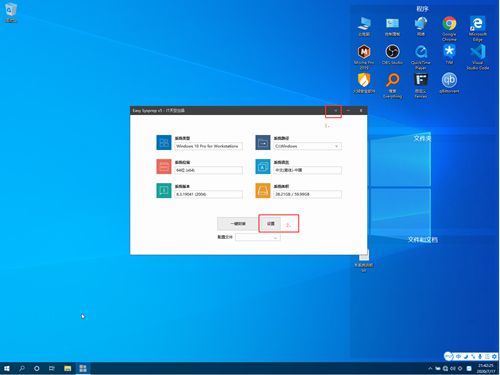Open the Easy Sysprep title bar dropdown menu
500x375 pixels.
[x=335, y=110]
